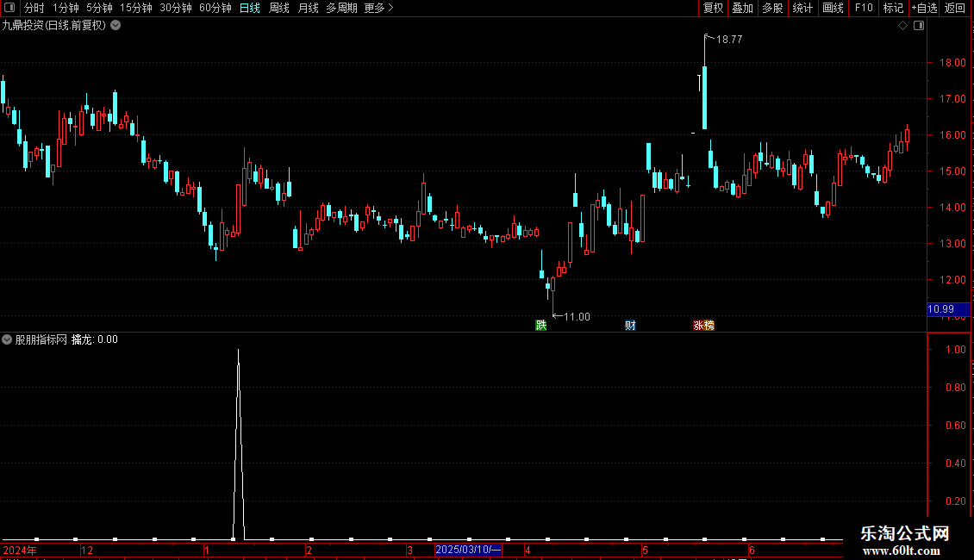Select the 15分钟 period tab
Viewport: 974px width, 560px height.
coord(136,8)
